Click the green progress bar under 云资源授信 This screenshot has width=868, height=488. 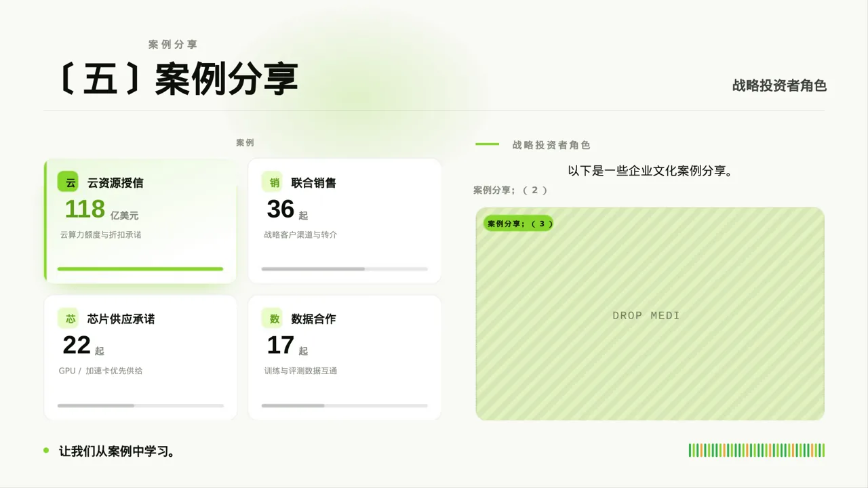[x=140, y=269]
